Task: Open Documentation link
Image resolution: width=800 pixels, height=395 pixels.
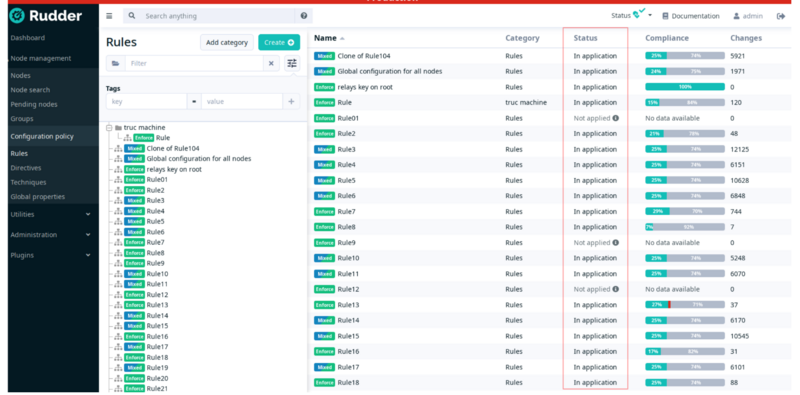Action: pos(691,16)
